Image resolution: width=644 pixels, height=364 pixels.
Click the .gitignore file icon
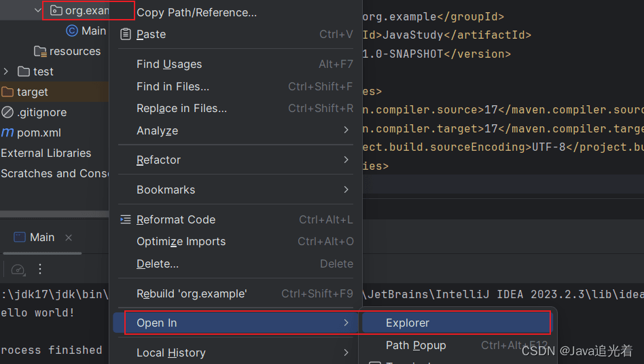point(7,112)
